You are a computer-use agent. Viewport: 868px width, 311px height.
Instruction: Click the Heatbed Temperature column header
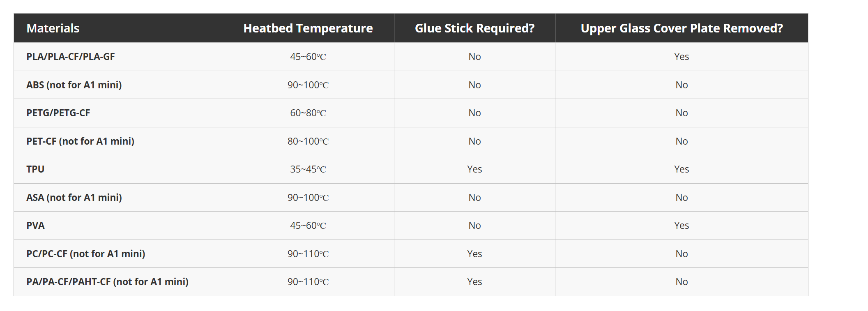click(x=308, y=28)
